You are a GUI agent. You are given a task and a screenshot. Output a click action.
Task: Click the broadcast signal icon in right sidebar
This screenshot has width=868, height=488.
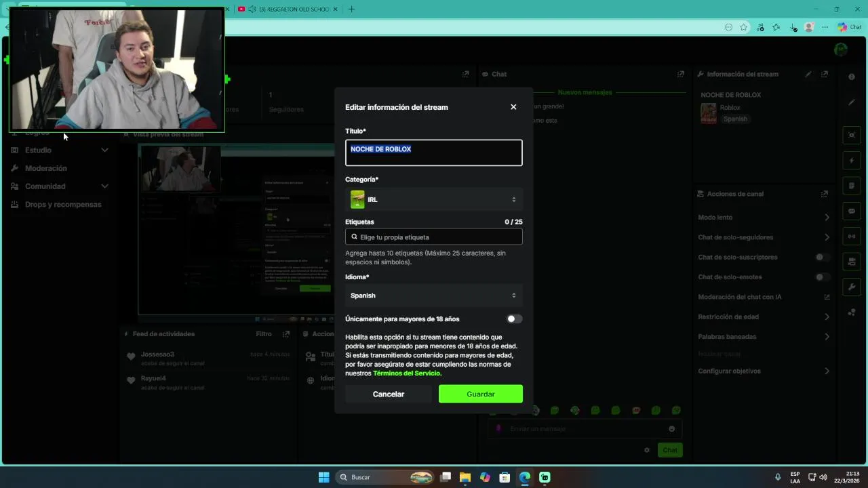coord(852,236)
